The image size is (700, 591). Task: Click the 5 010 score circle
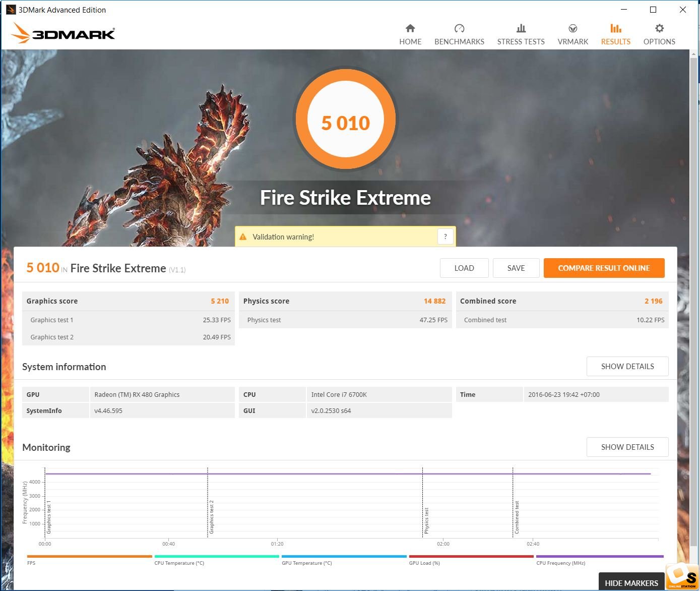point(346,119)
